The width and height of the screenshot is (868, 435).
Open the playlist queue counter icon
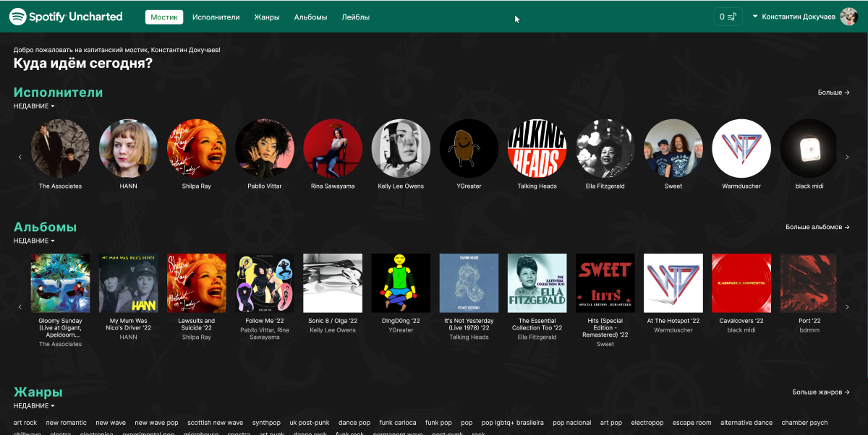coord(728,17)
